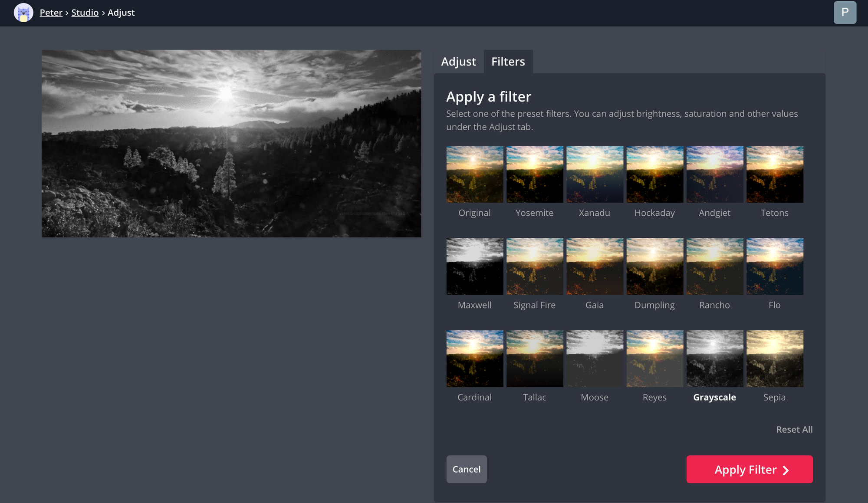Click the Reset All link

(x=794, y=429)
